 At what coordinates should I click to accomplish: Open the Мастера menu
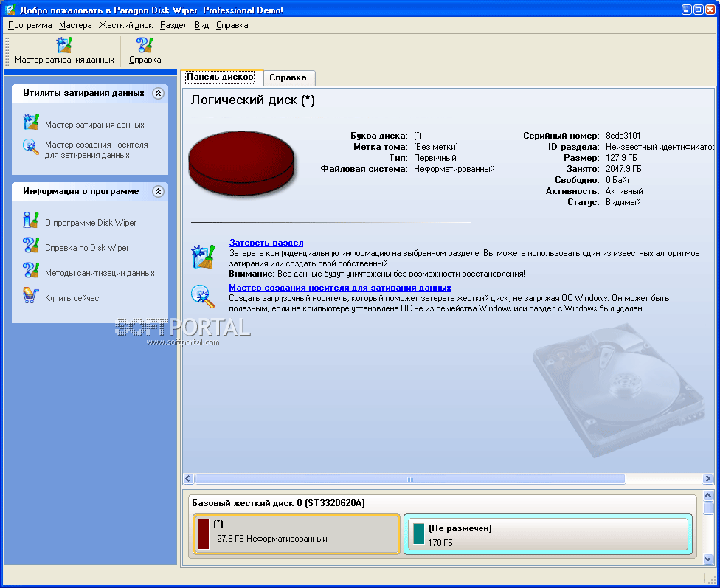click(75, 25)
